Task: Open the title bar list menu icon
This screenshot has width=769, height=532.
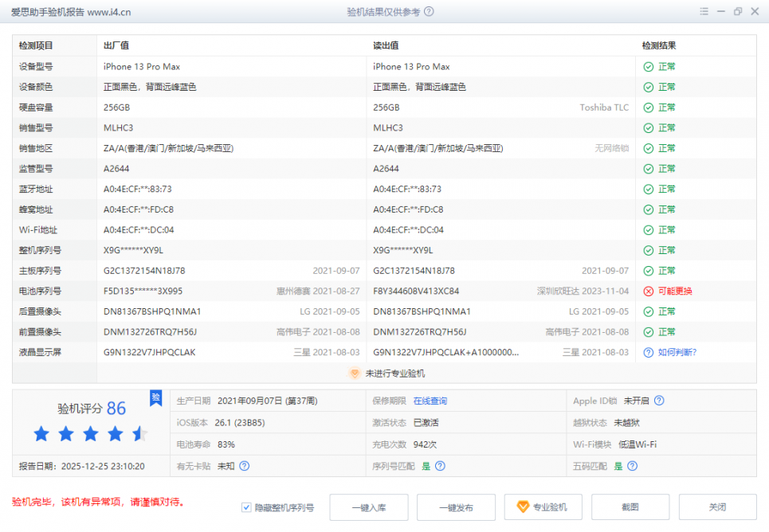Action: (704, 12)
